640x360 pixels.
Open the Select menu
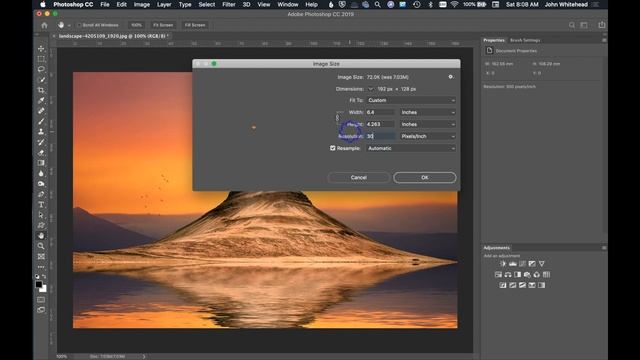207,4
